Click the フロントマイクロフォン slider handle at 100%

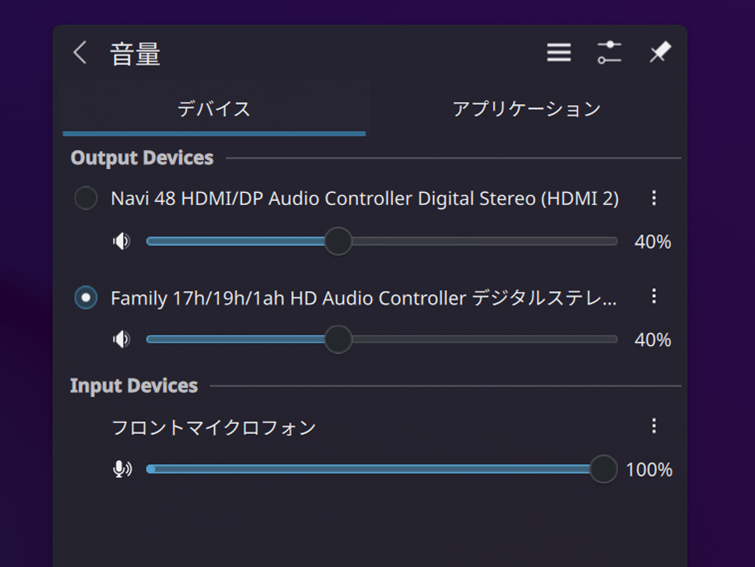click(x=603, y=469)
